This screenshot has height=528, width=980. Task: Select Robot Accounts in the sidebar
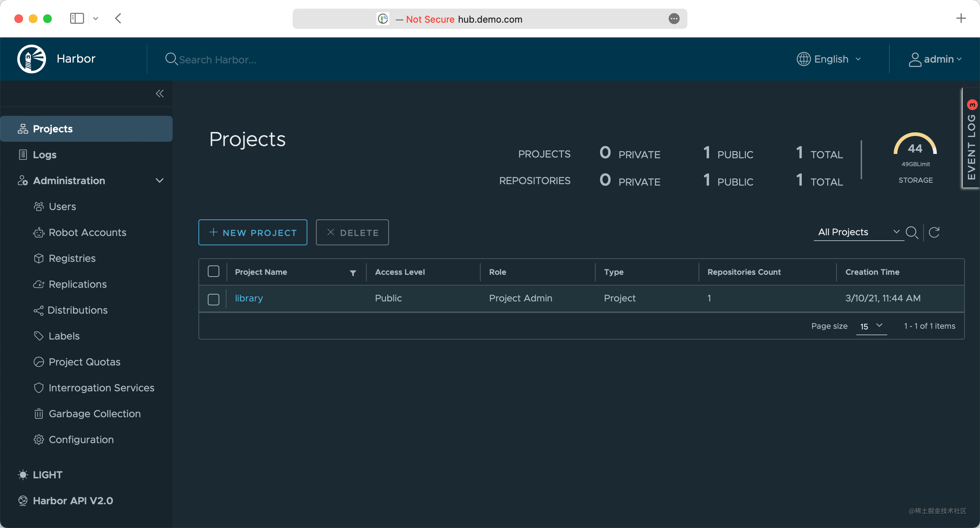[x=87, y=232]
